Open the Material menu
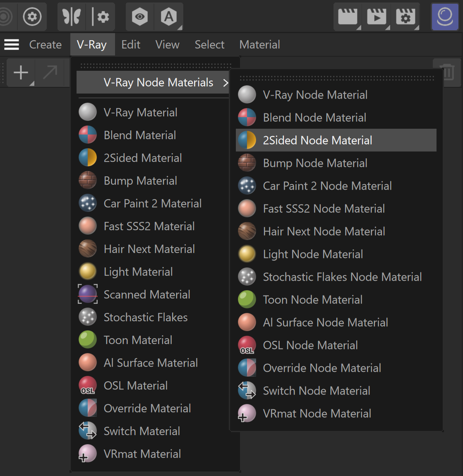 click(x=260, y=45)
